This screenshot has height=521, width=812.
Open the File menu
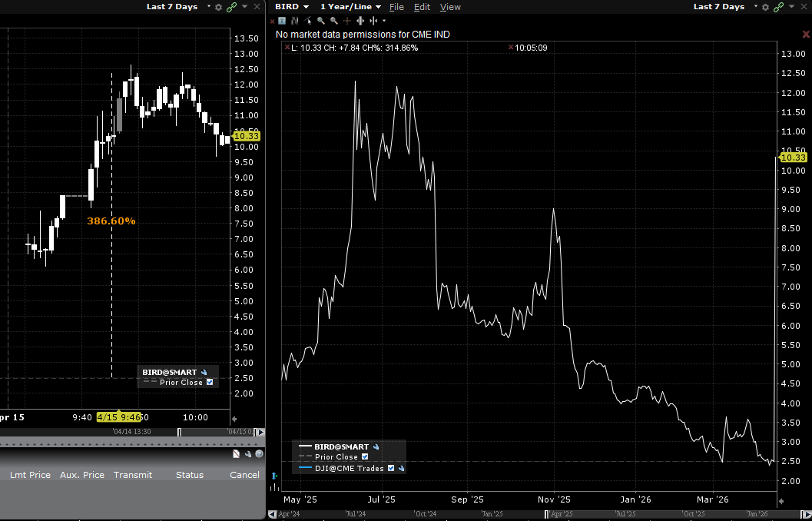pyautogui.click(x=396, y=7)
